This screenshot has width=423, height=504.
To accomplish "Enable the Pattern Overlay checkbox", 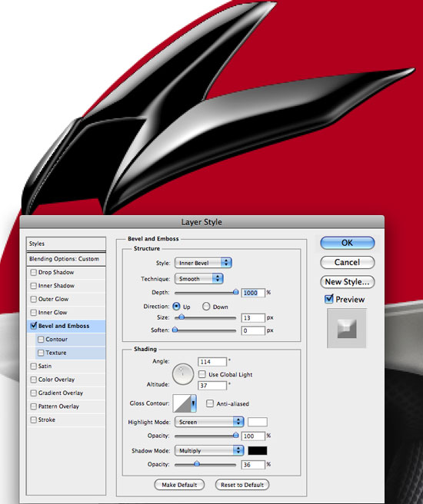I will [x=33, y=406].
